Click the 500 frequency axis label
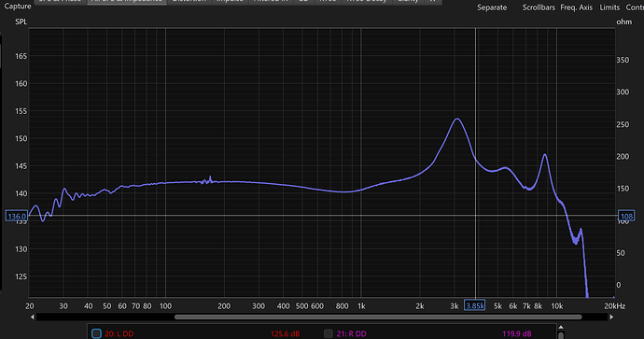 301,306
